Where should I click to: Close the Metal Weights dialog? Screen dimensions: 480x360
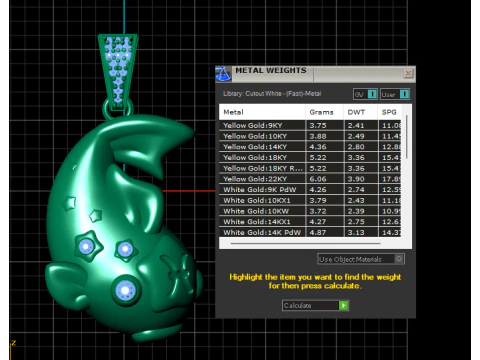point(408,73)
